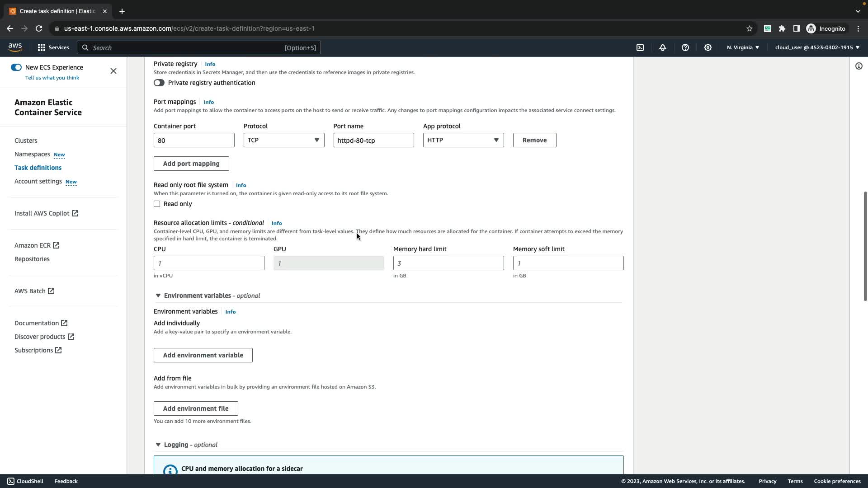Go to Clusters in the sidebar
The width and height of the screenshot is (868, 488).
tap(26, 141)
